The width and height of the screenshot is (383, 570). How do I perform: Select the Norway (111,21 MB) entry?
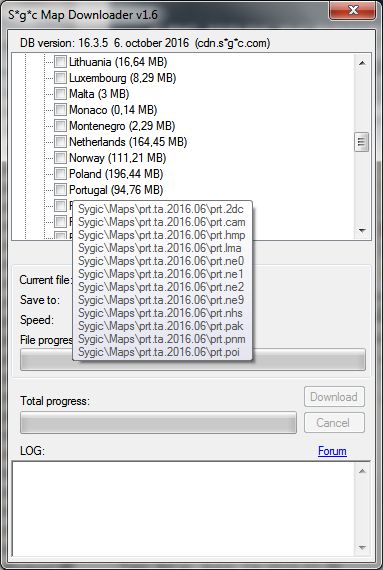[117, 158]
